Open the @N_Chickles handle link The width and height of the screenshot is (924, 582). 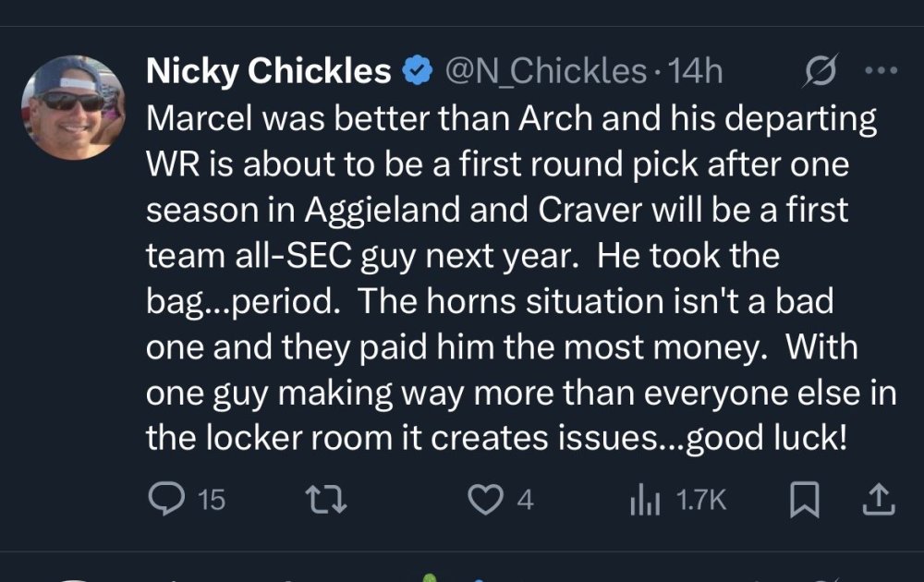(x=546, y=70)
